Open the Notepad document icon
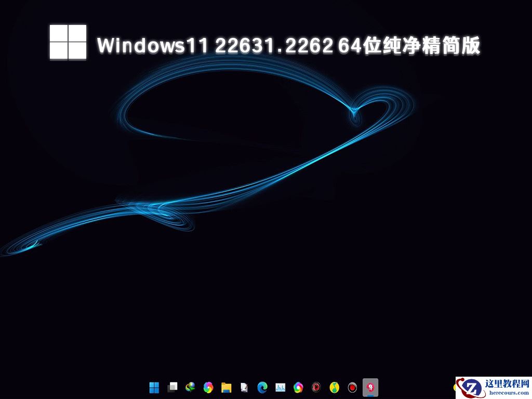The width and height of the screenshot is (532, 399). [x=243, y=387]
